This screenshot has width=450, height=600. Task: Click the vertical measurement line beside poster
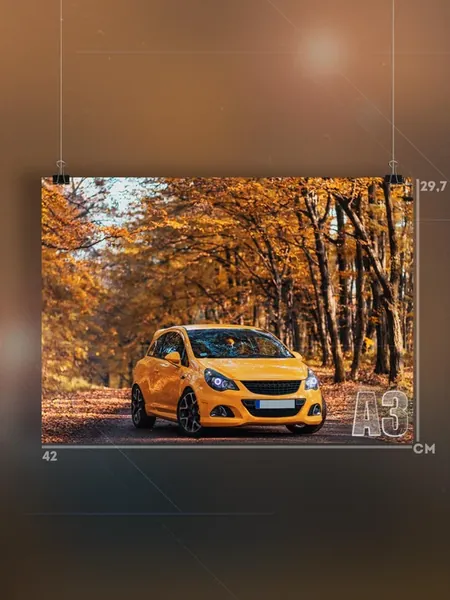pyautogui.click(x=417, y=311)
